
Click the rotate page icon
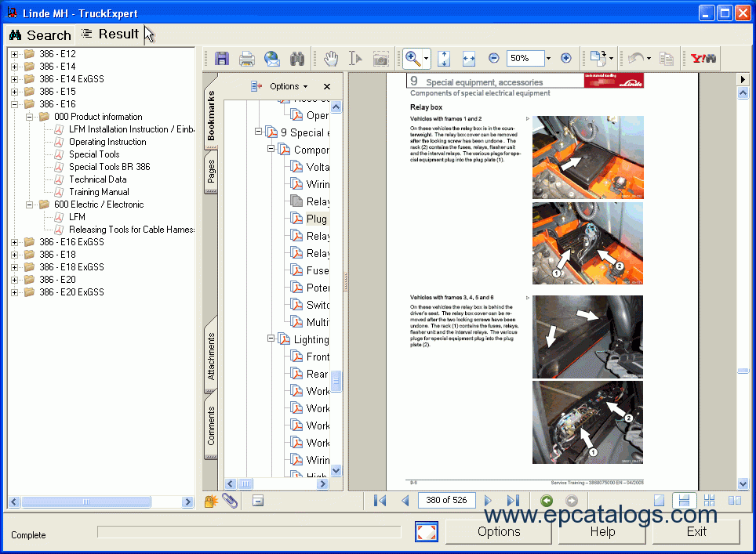click(598, 58)
